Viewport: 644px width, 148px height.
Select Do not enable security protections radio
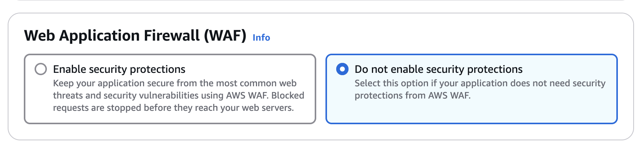(342, 69)
